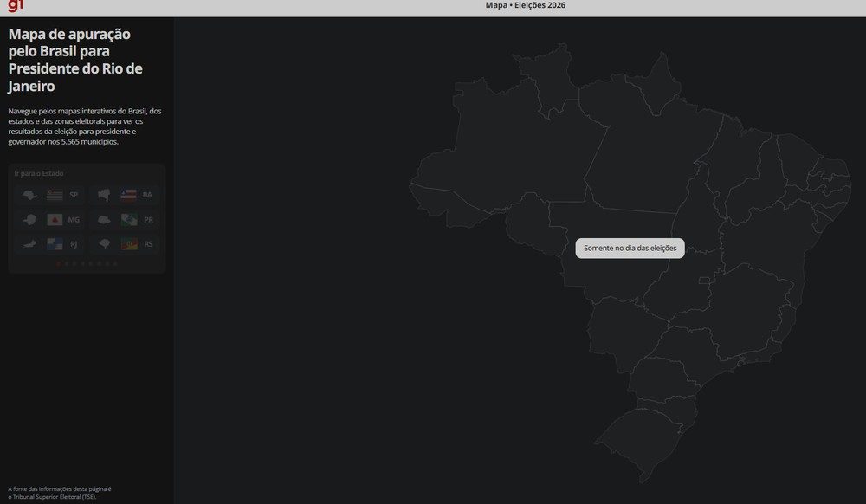Go to Paraná (PR) state button
Screen dimensions: 866x504
pyautogui.click(x=124, y=220)
